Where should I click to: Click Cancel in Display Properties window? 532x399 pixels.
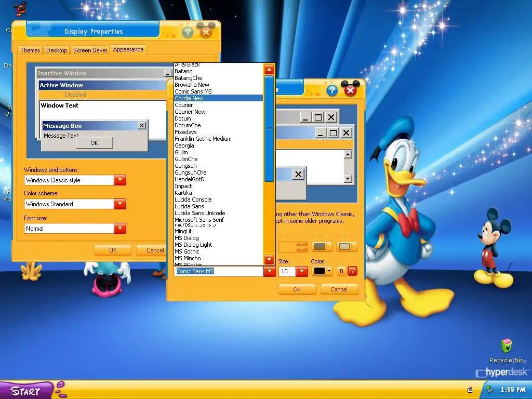[152, 250]
